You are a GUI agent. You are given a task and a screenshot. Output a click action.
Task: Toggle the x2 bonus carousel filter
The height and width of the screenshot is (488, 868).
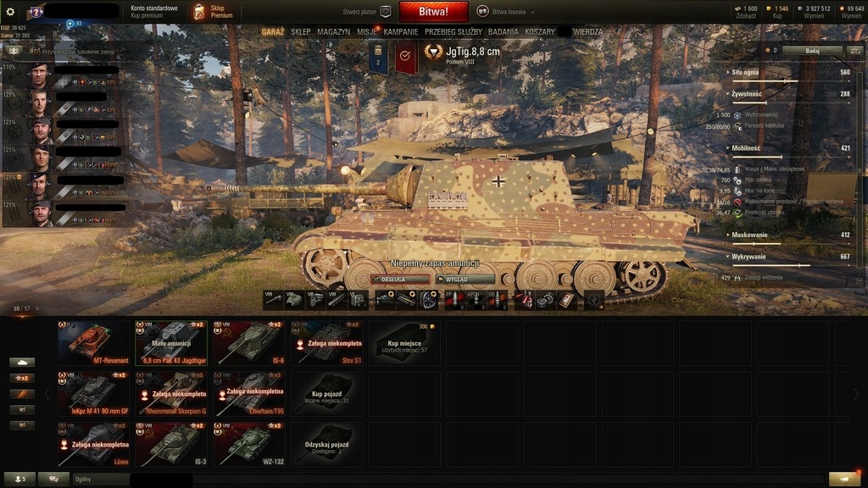click(x=22, y=379)
